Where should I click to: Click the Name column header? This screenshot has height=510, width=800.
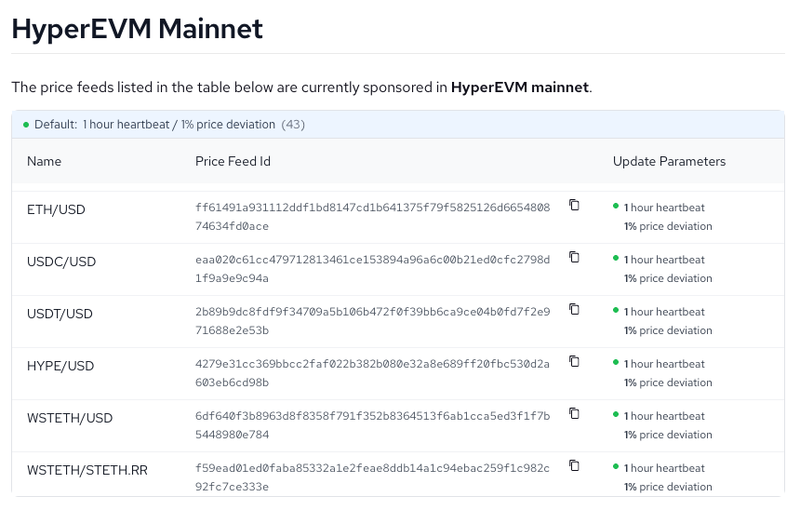(44, 161)
